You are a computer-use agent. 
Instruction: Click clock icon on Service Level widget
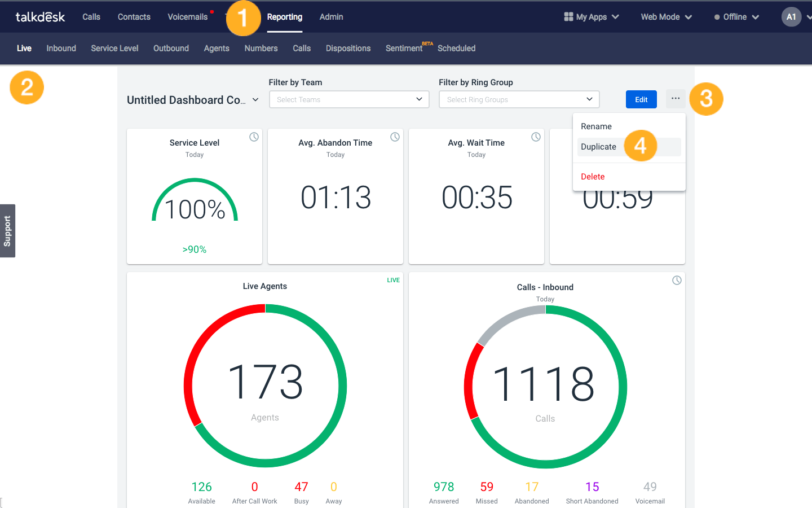254,137
